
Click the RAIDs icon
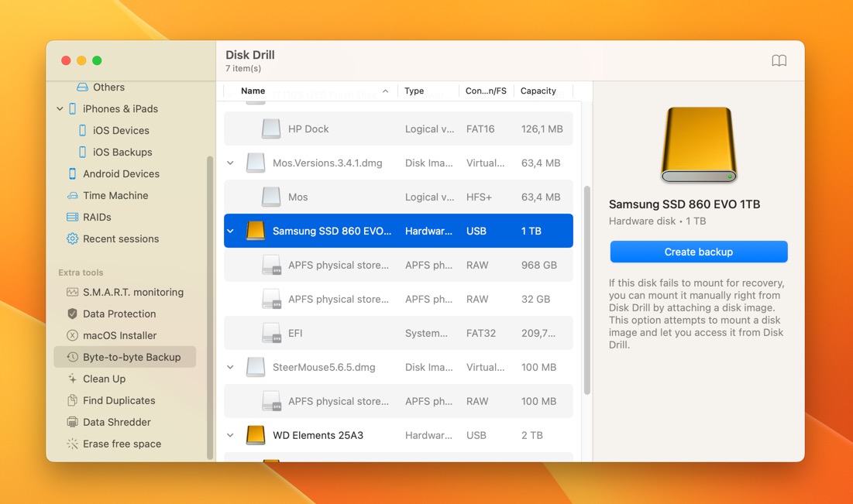(72, 217)
